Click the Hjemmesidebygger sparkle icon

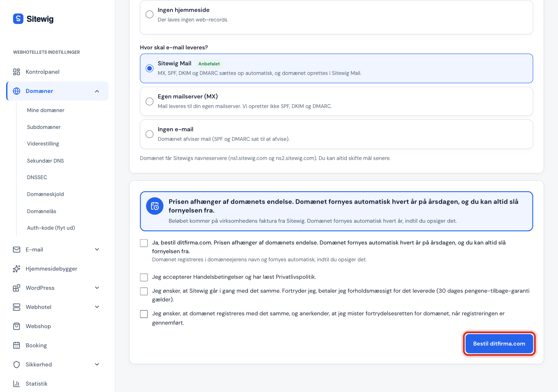[17, 269]
